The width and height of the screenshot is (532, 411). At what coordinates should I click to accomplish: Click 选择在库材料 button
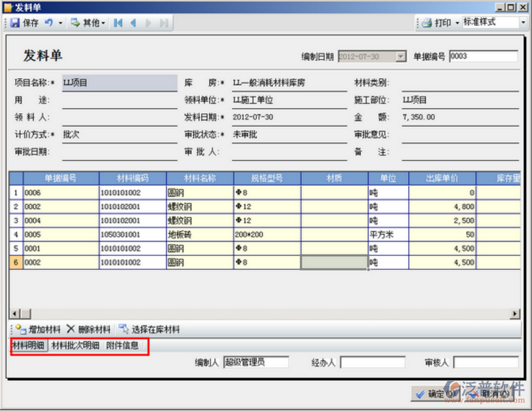149,329
